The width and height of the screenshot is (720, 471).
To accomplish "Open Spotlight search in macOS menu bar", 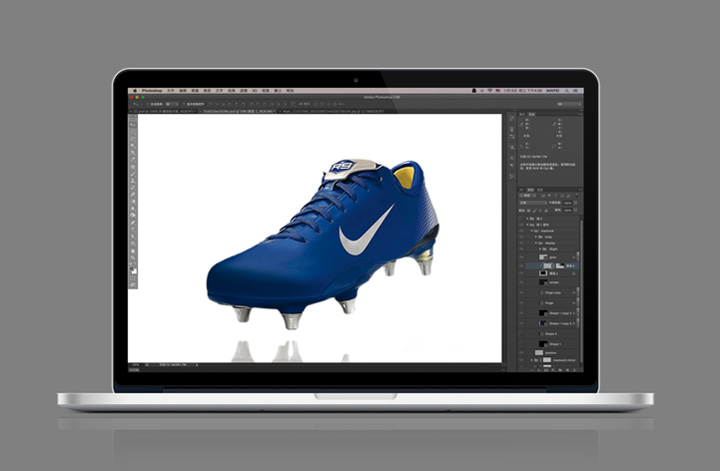I will (566, 90).
